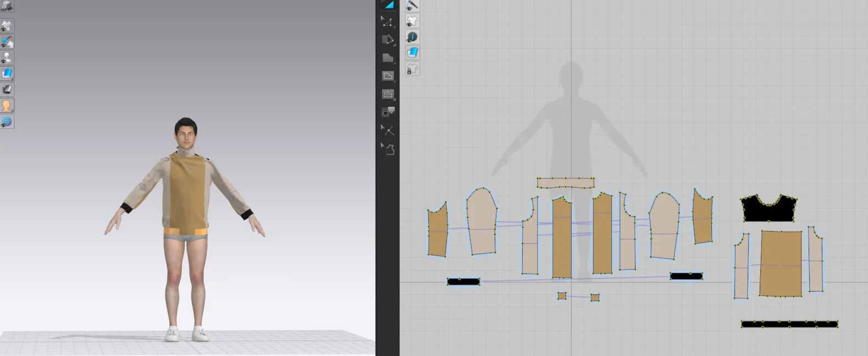The image size is (868, 356).
Task: Click the solid polygon pattern tool
Action: 388,58
